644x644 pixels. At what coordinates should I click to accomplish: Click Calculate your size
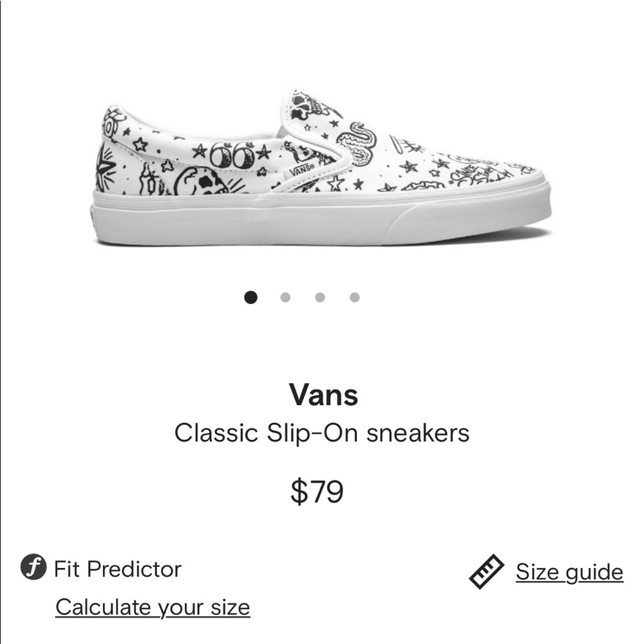tap(154, 606)
